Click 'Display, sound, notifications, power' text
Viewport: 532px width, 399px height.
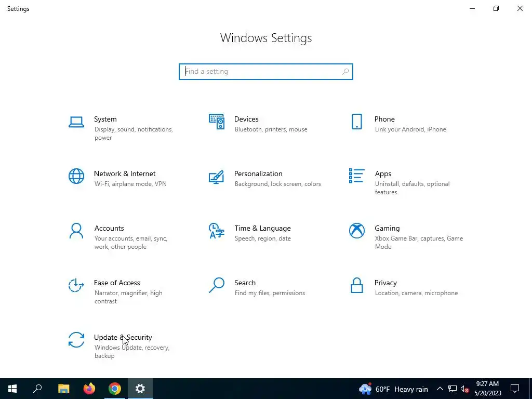point(134,134)
